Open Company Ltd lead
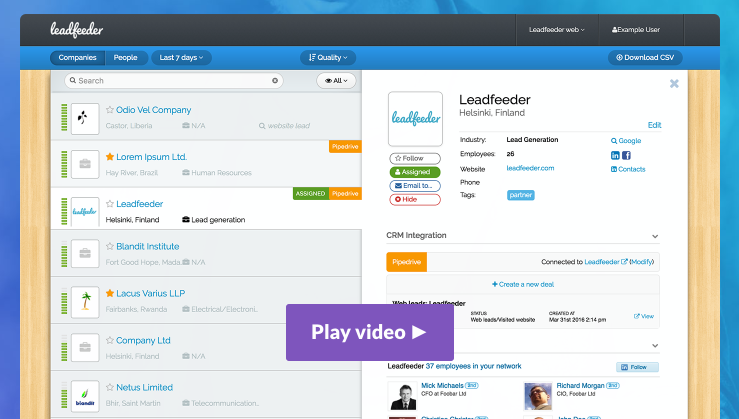739x419 pixels. point(143,340)
